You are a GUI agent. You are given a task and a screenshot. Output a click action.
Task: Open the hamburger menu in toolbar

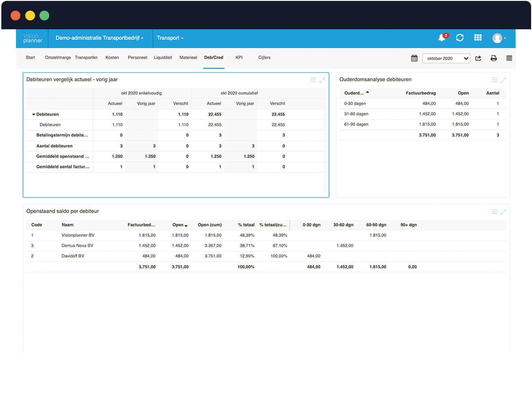click(509, 58)
